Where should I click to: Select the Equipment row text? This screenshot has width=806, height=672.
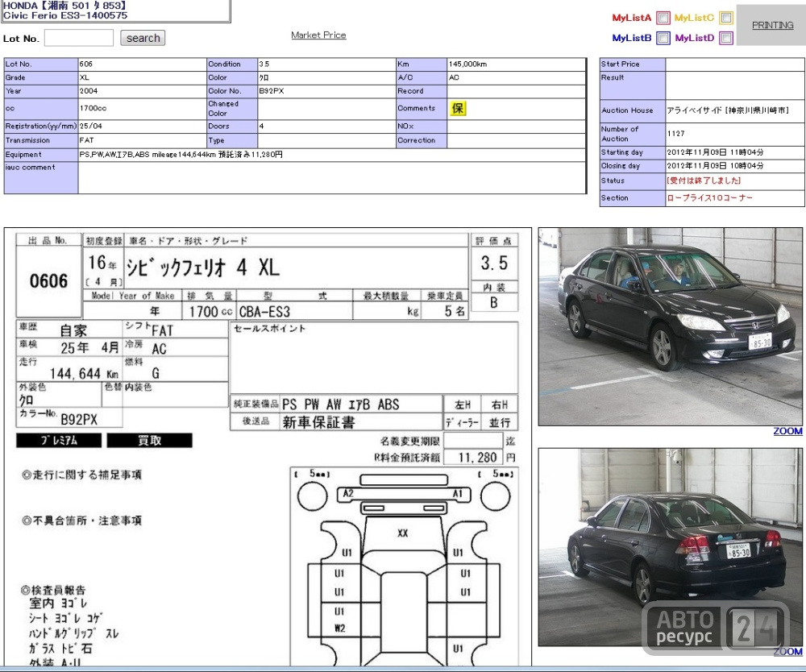(x=181, y=155)
